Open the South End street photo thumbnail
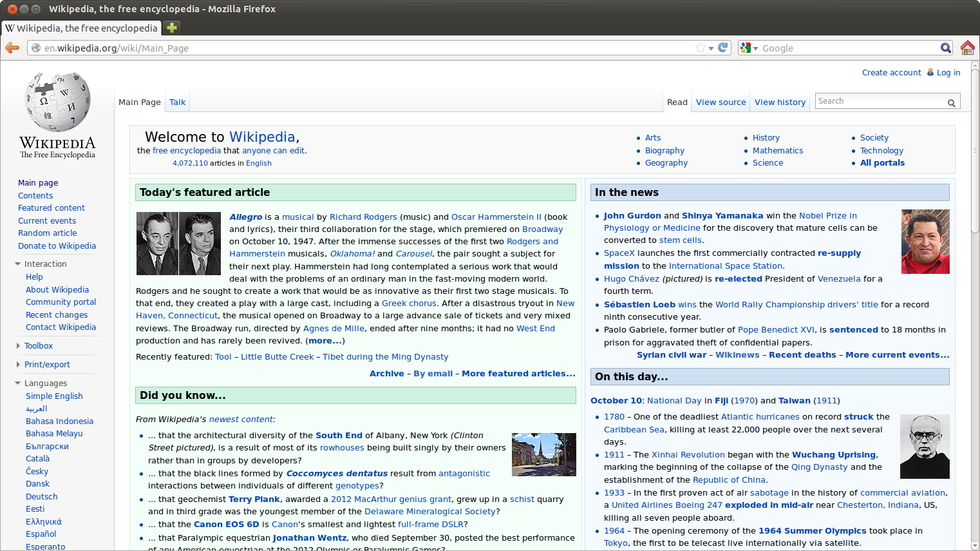 point(544,455)
